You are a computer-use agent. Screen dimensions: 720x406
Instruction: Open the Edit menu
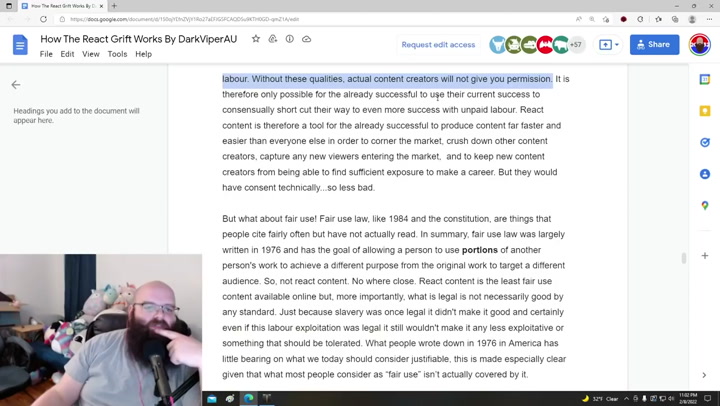tap(67, 54)
